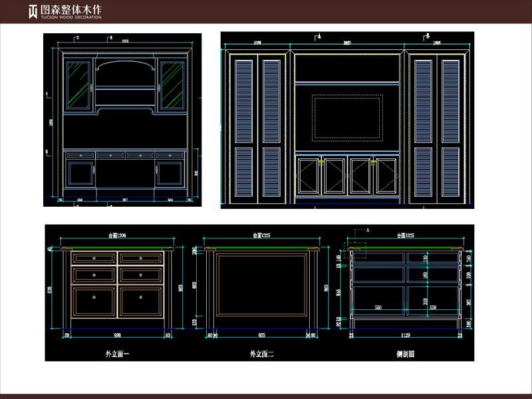Click the 1129 width dimension in side section
The image size is (532, 399).
406,336
